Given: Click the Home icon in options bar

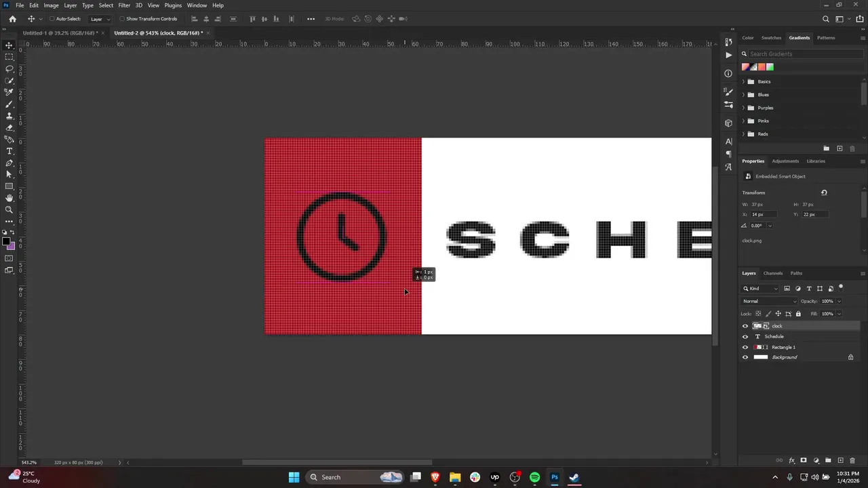Looking at the screenshot, I should [12, 19].
